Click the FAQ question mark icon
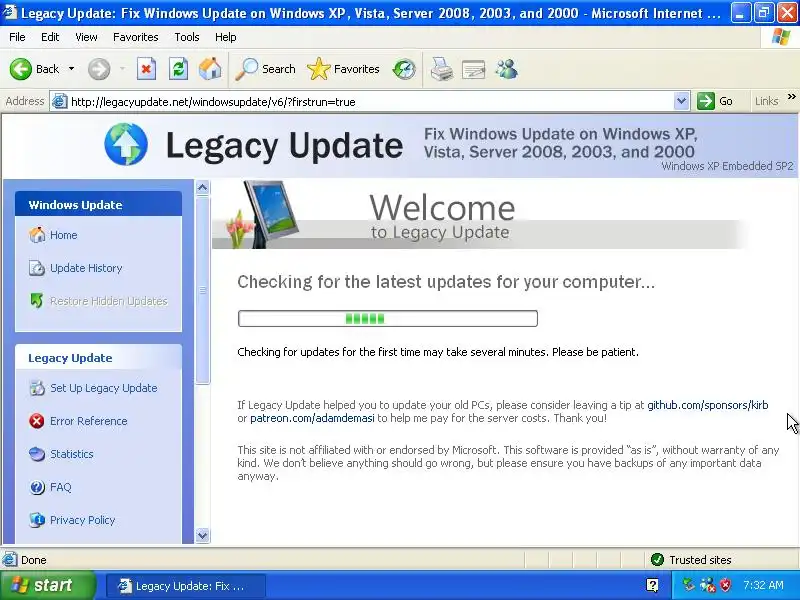Image resolution: width=800 pixels, height=600 pixels. pyautogui.click(x=37, y=487)
